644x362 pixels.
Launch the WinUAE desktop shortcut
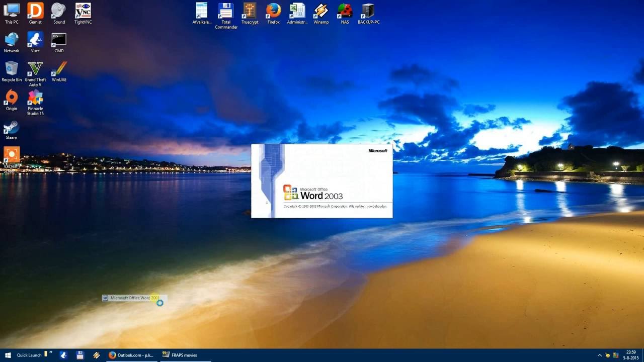coord(59,71)
